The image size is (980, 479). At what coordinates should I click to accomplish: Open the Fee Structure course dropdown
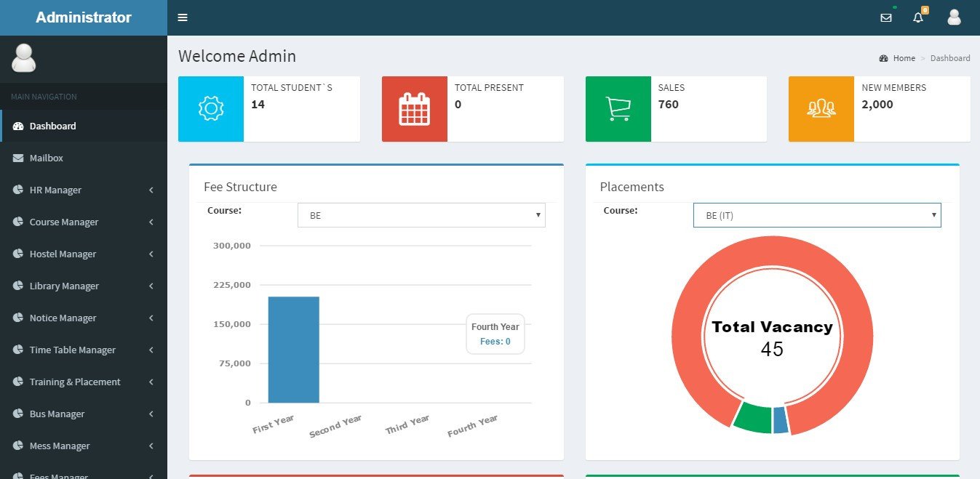pos(421,215)
